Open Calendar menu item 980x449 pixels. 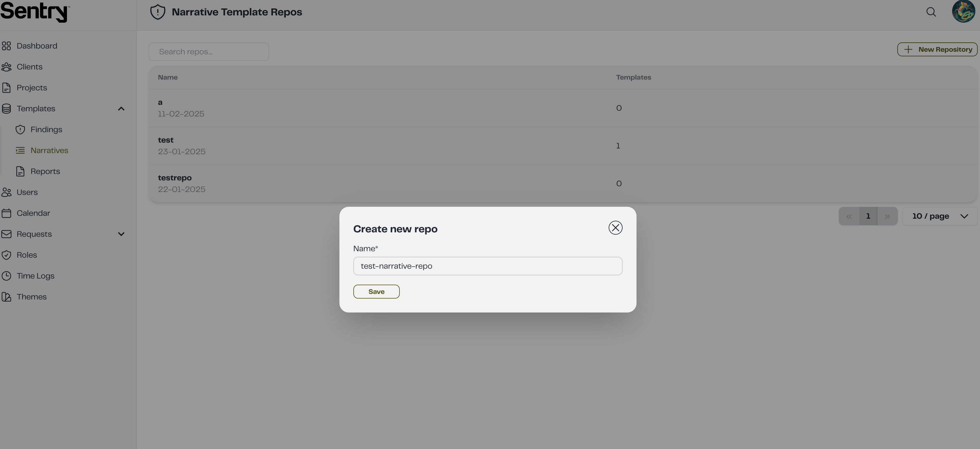[33, 213]
